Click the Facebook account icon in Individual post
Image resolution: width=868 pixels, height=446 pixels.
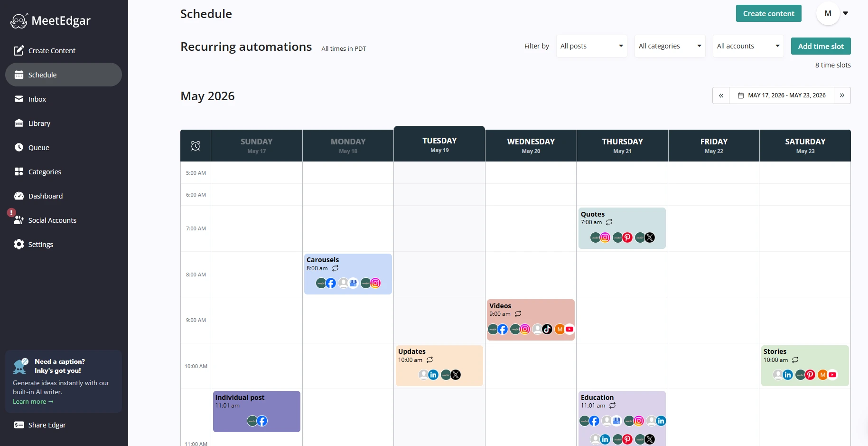point(262,421)
